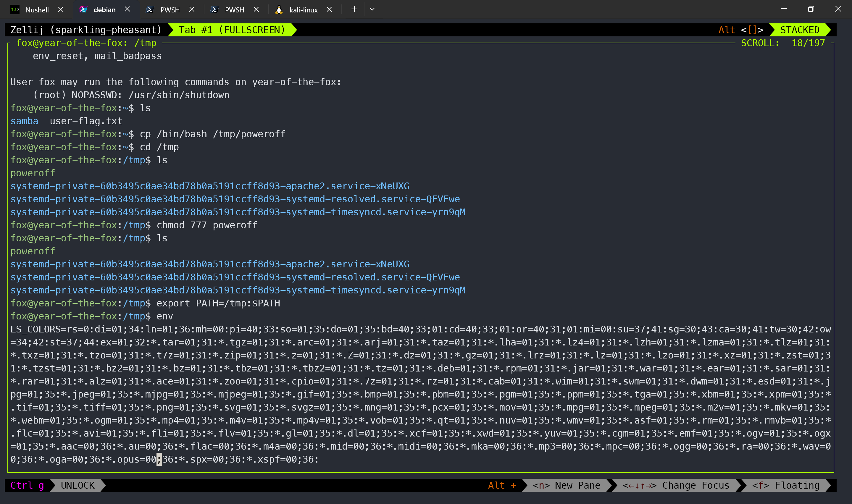The width and height of the screenshot is (852, 504).
Task: Click the Nushell tab icon
Action: point(14,9)
